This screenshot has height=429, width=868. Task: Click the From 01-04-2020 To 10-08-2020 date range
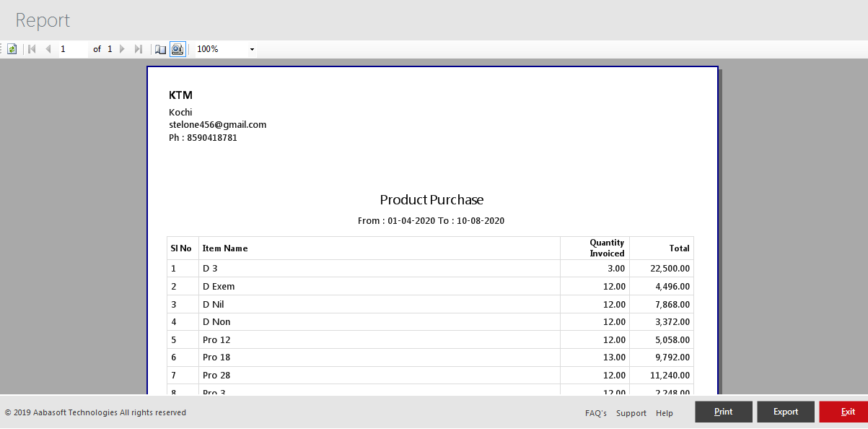coord(431,221)
